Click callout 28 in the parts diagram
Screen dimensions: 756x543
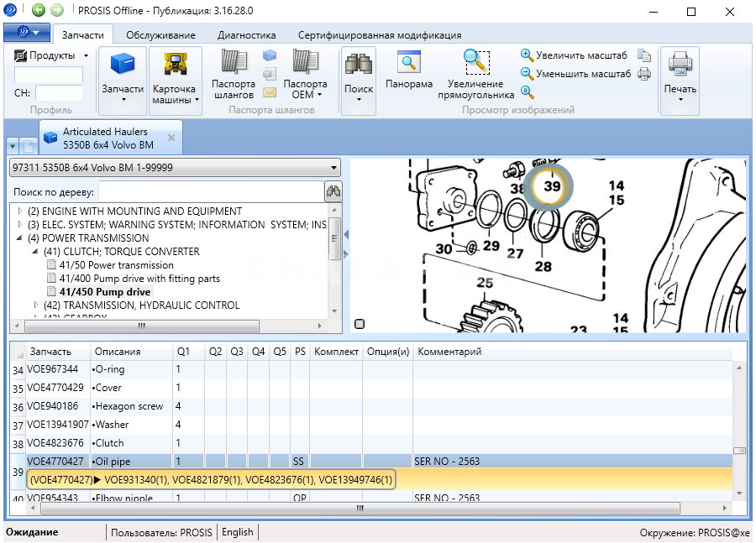[x=543, y=266]
